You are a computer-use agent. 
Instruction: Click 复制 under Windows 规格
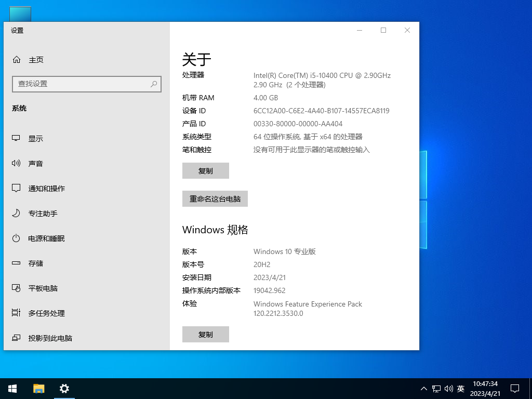pos(205,334)
